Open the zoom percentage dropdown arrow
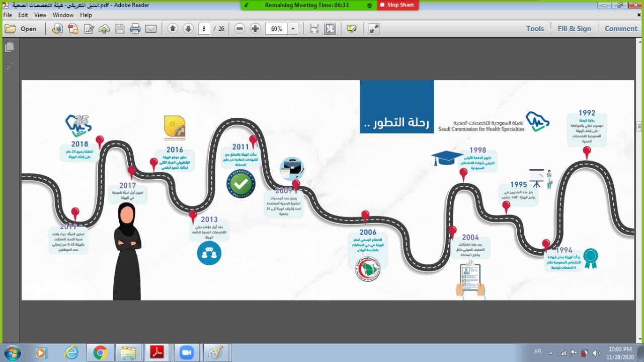644x362 pixels. 293,29
